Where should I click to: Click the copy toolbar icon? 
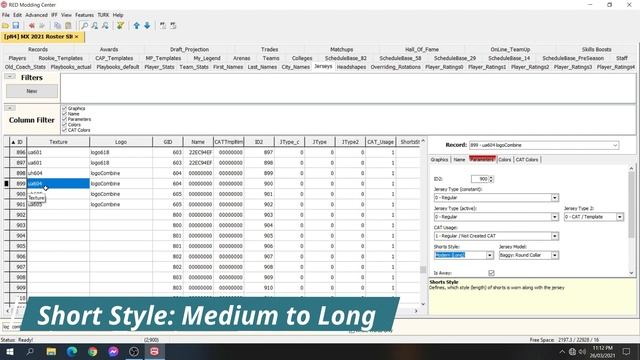tap(58, 26)
